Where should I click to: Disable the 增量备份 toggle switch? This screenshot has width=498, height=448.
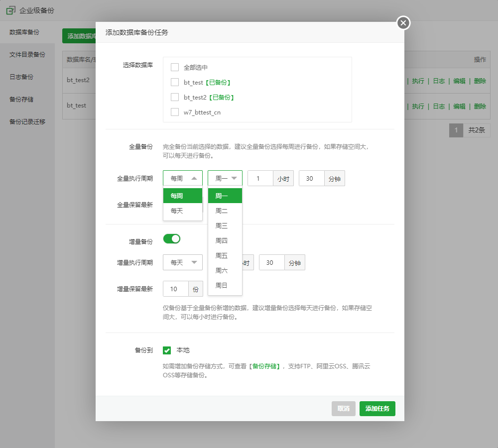(172, 239)
